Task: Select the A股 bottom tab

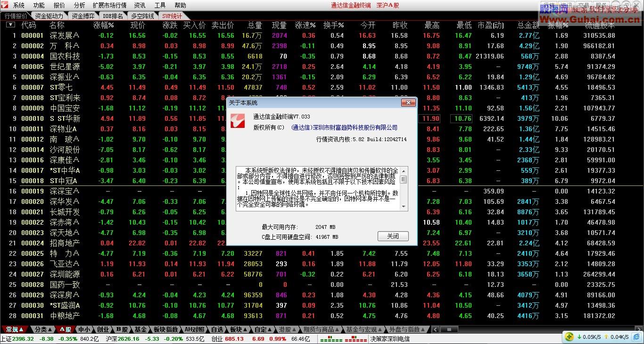Action: pos(66,329)
